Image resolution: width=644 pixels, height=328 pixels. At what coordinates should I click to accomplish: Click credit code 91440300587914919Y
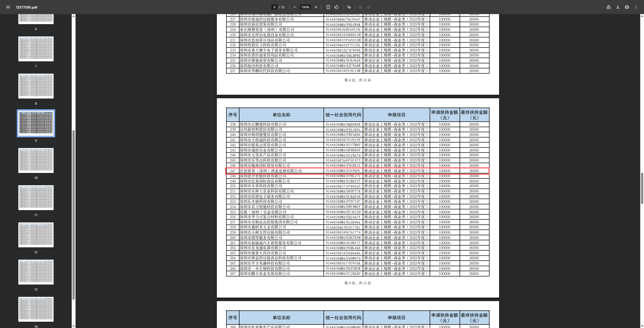pyautogui.click(x=343, y=140)
